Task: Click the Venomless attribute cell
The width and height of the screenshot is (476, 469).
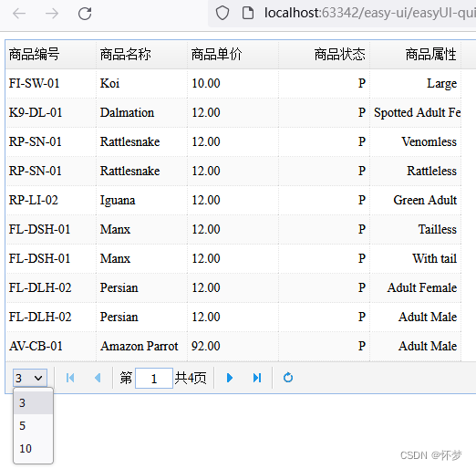Action: click(x=415, y=141)
